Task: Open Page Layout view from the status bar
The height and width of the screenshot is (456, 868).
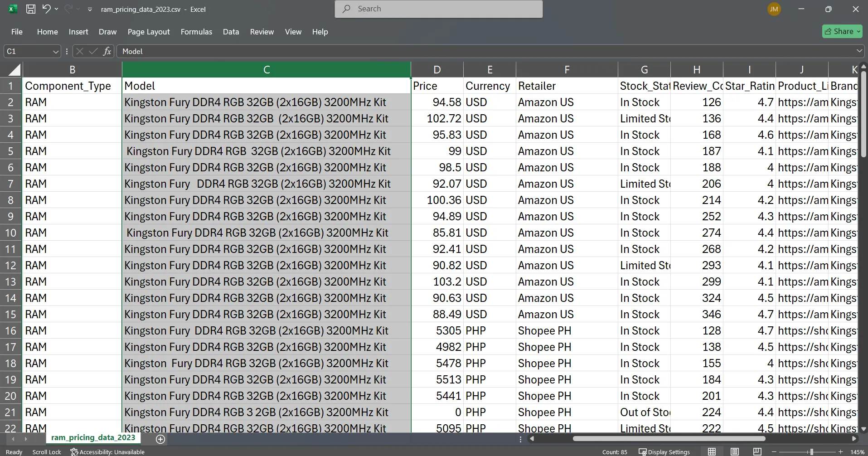Action: click(x=734, y=451)
